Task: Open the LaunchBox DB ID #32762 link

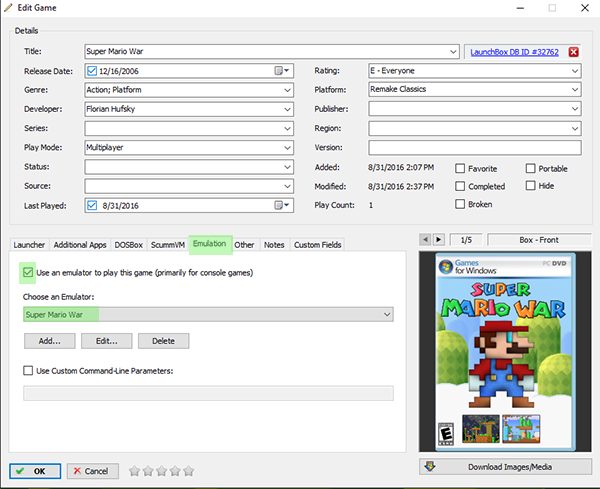Action: (x=514, y=52)
